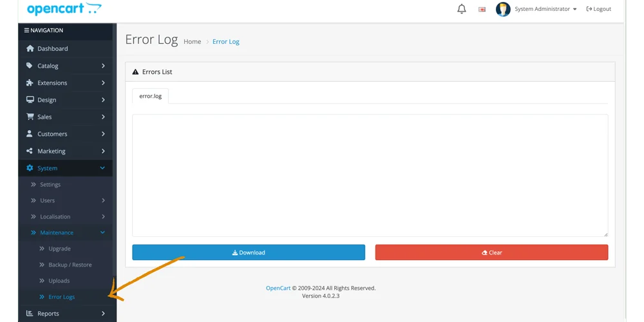Click the Error Logs double-arrow icon

pos(42,296)
